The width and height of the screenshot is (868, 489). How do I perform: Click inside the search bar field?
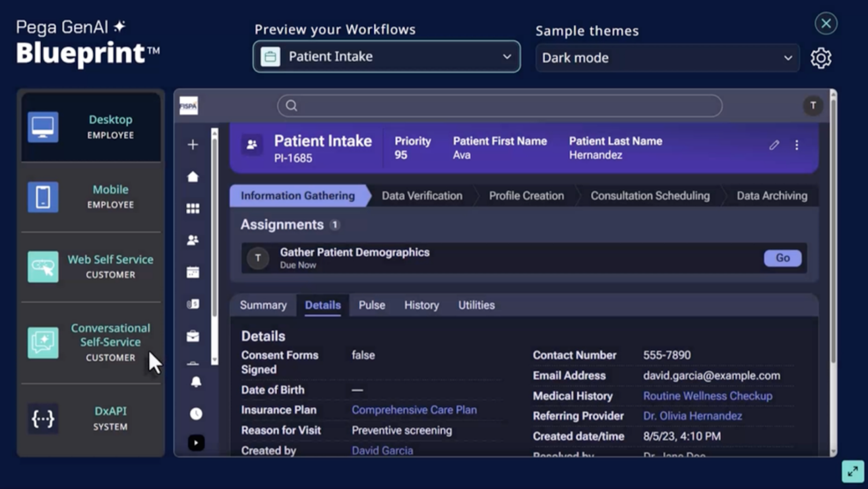coord(499,105)
